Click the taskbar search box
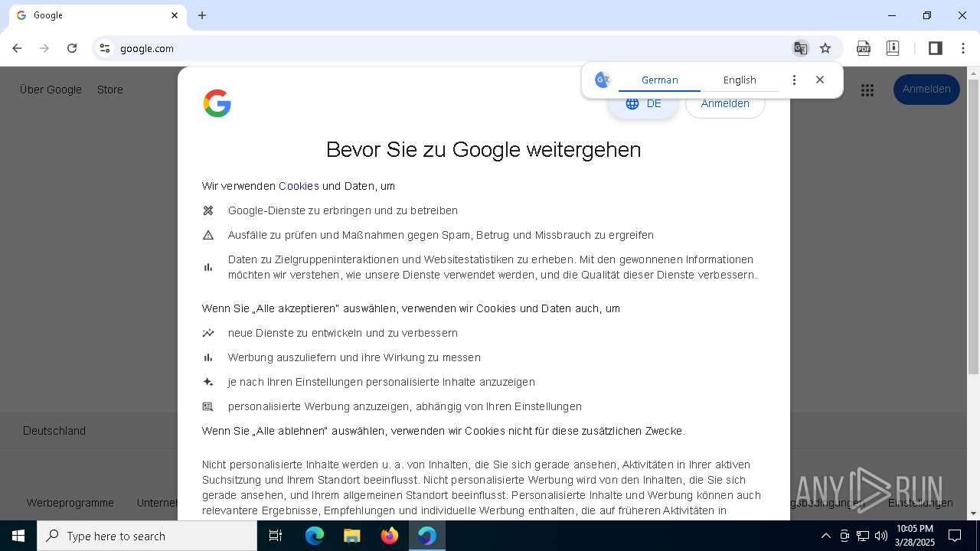The height and width of the screenshot is (551, 980). pyautogui.click(x=147, y=536)
